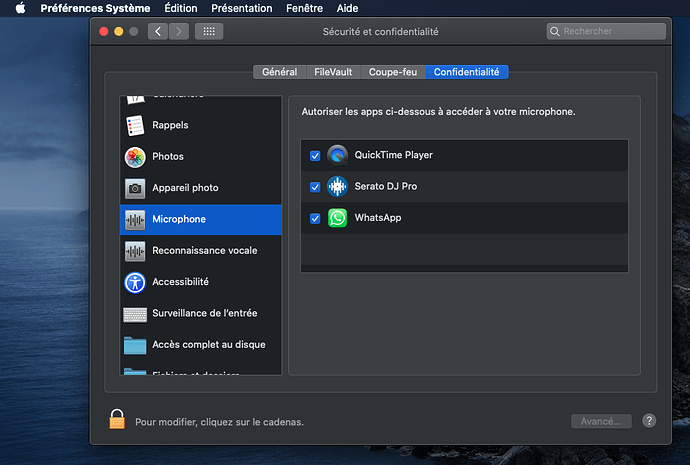Click the magnifying glass search icon
690x465 pixels.
pyautogui.click(x=554, y=31)
